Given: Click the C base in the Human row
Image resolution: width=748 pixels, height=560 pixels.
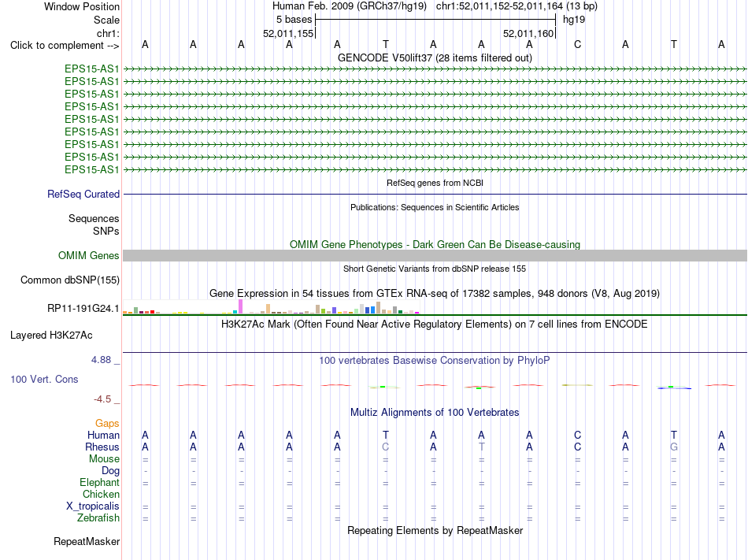Looking at the screenshot, I should 577,435.
